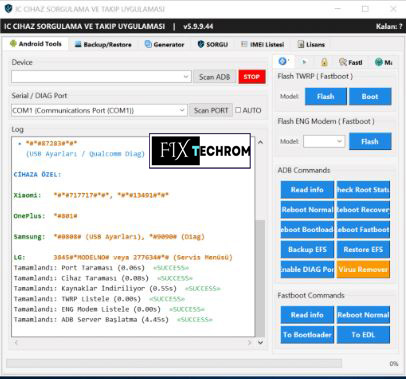Click the version text v5.9.9.44

tap(198, 26)
